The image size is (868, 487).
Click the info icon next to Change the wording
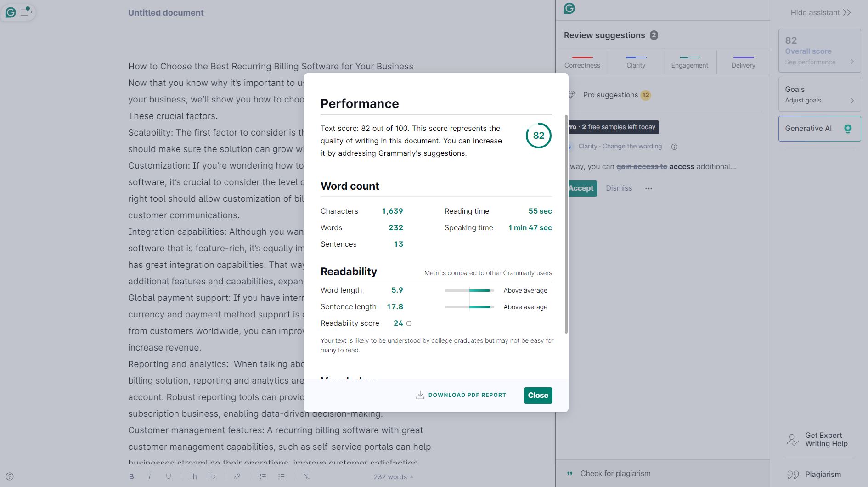click(674, 147)
